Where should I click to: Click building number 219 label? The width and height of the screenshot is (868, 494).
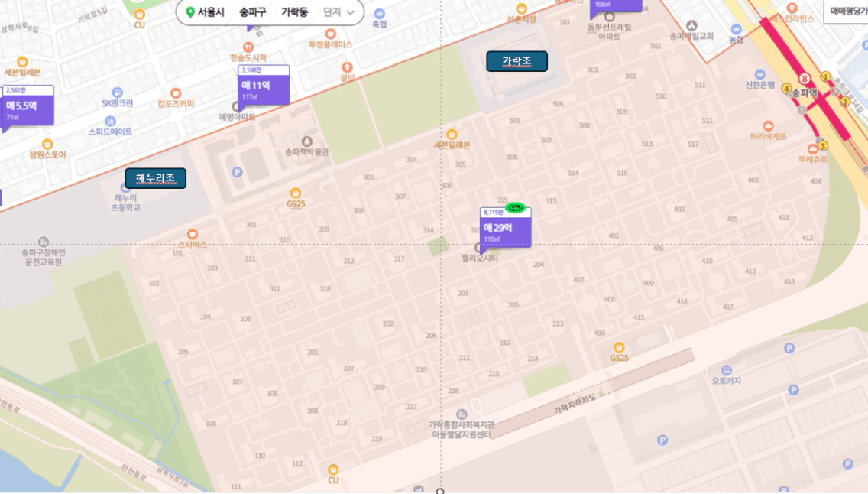pos(377,439)
